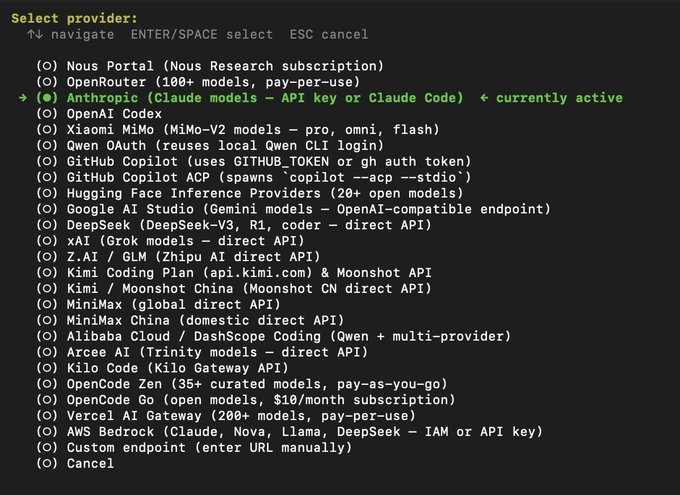Viewport: 680px width, 495px height.
Task: Choose AWS Bedrock provider entry
Action: pyautogui.click(x=290, y=432)
